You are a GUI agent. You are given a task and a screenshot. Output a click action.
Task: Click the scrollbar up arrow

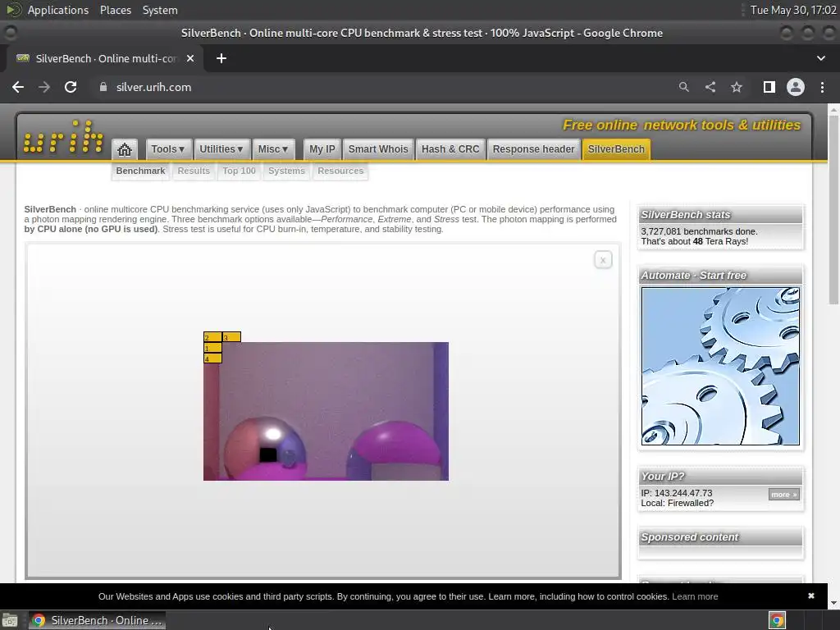(833, 110)
